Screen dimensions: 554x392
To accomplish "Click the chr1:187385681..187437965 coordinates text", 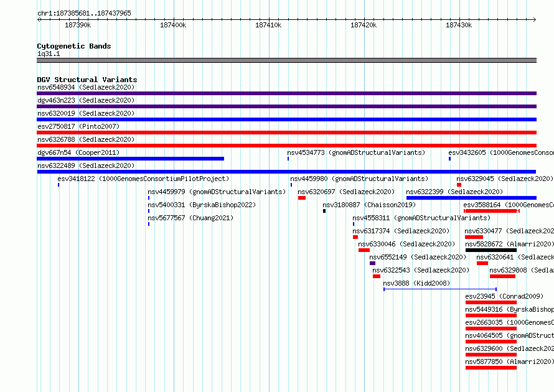I will pos(84,14).
